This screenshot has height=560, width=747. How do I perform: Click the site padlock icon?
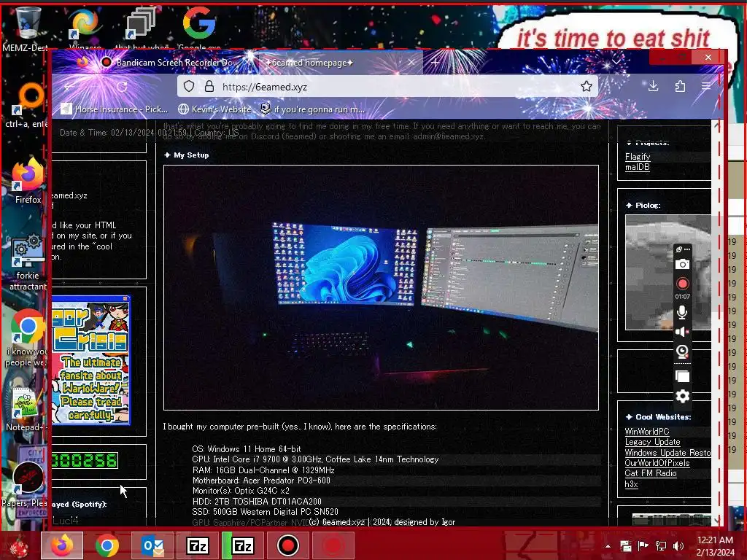[209, 87]
